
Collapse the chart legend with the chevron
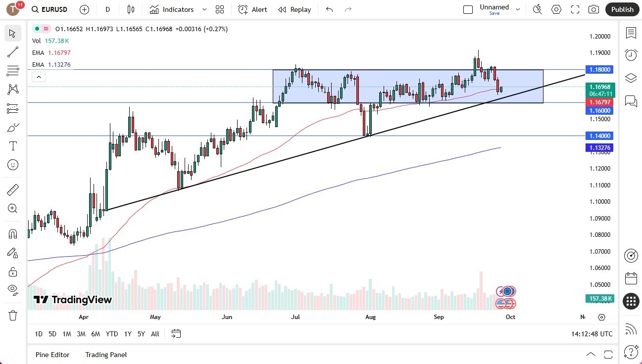[39, 77]
